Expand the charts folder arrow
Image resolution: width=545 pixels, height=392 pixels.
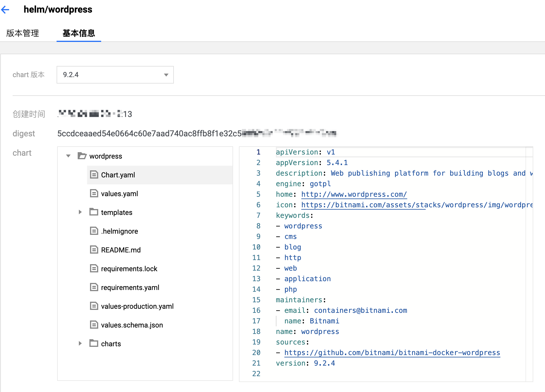point(80,343)
